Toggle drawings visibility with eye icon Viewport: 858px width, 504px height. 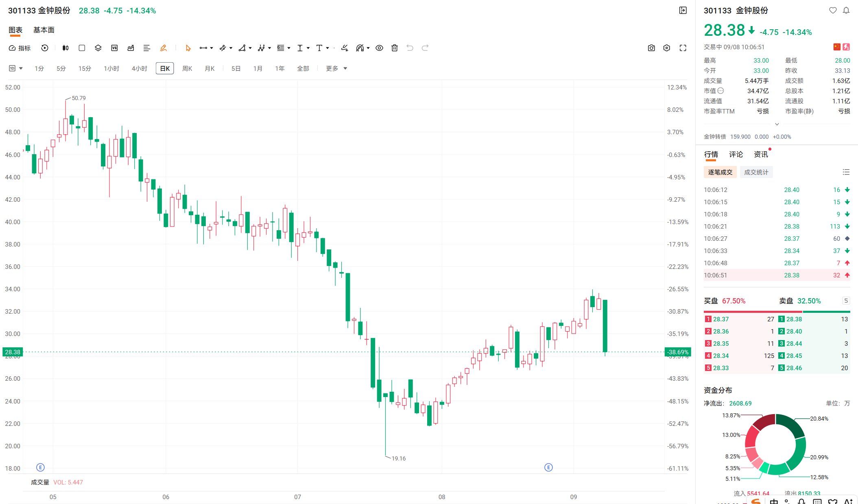click(379, 48)
